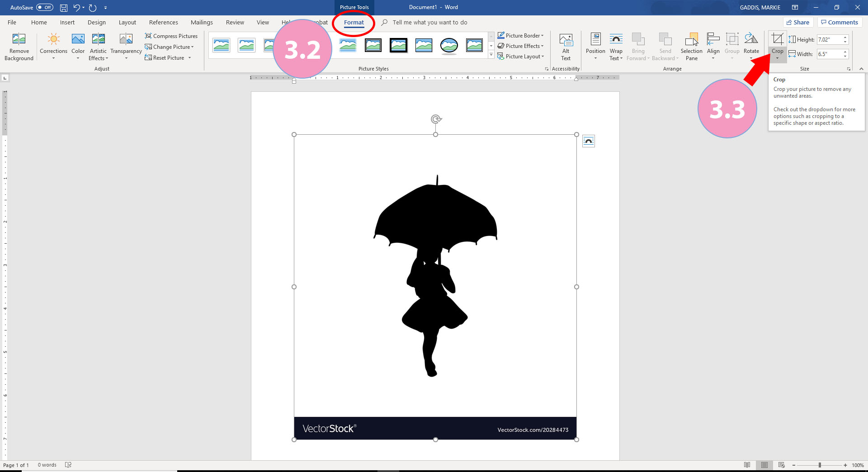
Task: Switch to the Insert tab
Action: [x=67, y=22]
